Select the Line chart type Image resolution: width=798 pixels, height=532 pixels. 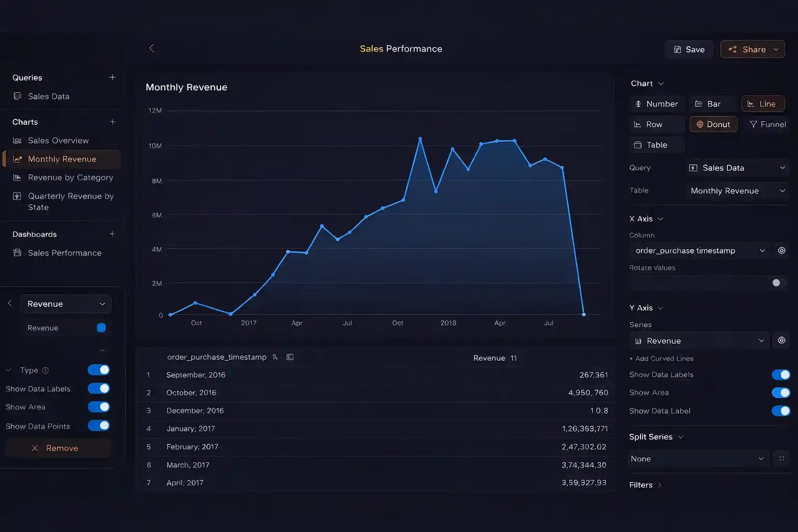click(x=763, y=104)
